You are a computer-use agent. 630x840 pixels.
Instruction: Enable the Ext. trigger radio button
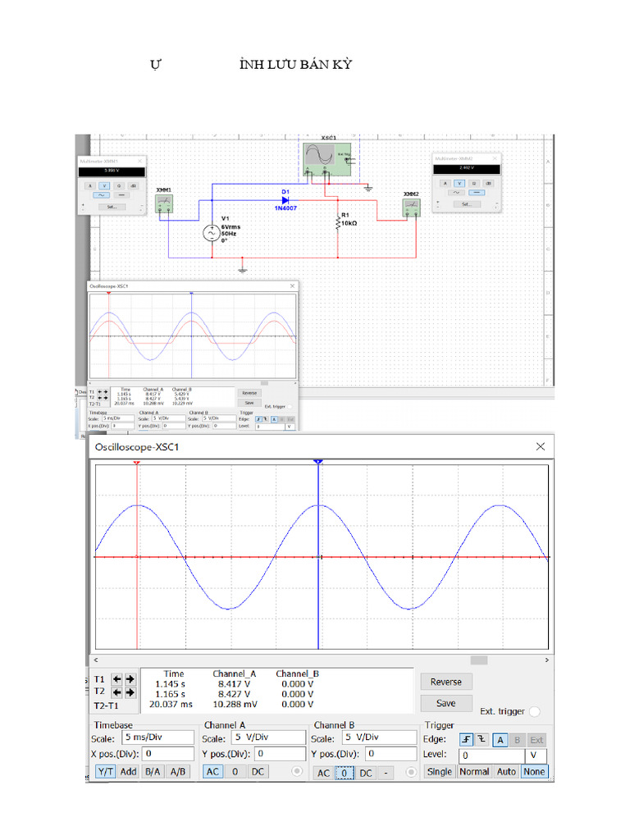[x=535, y=712]
